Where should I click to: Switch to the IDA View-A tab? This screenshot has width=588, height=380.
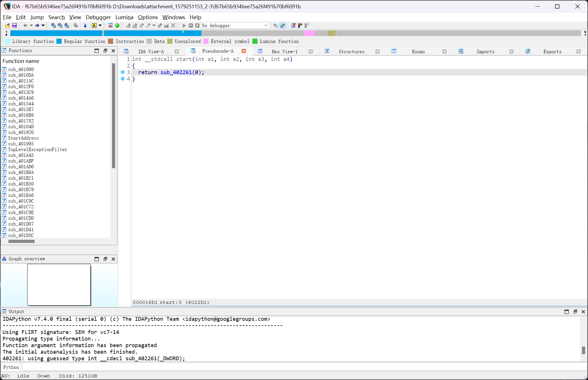click(x=151, y=52)
